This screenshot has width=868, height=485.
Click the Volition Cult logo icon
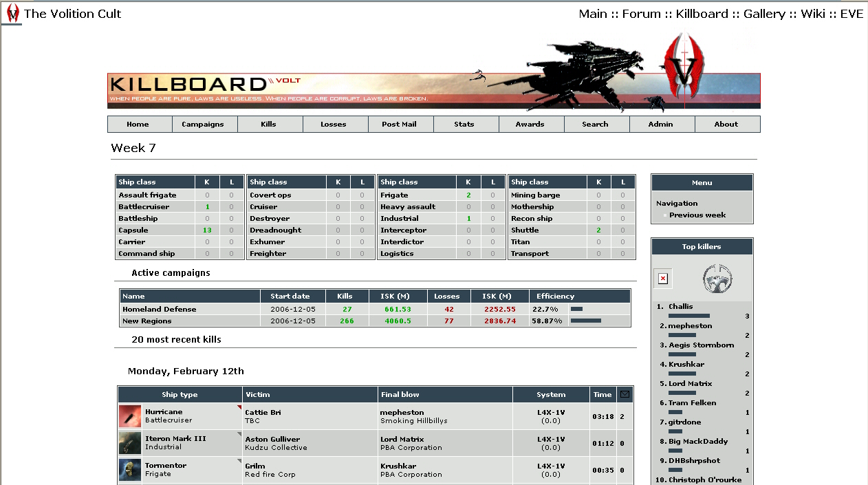tap(12, 14)
